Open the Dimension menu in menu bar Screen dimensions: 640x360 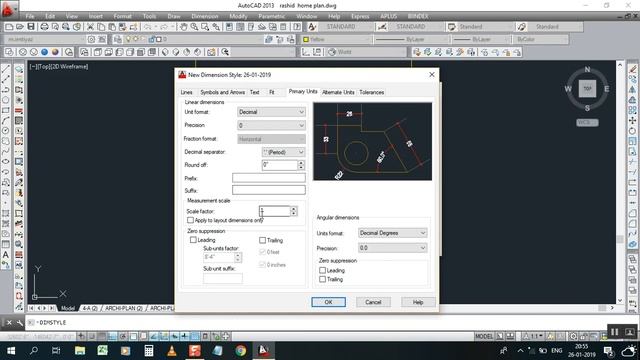[204, 16]
